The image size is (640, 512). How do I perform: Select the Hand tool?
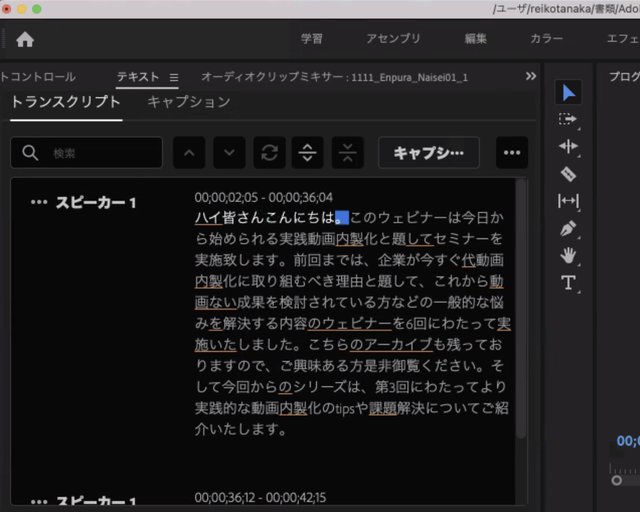click(x=568, y=255)
